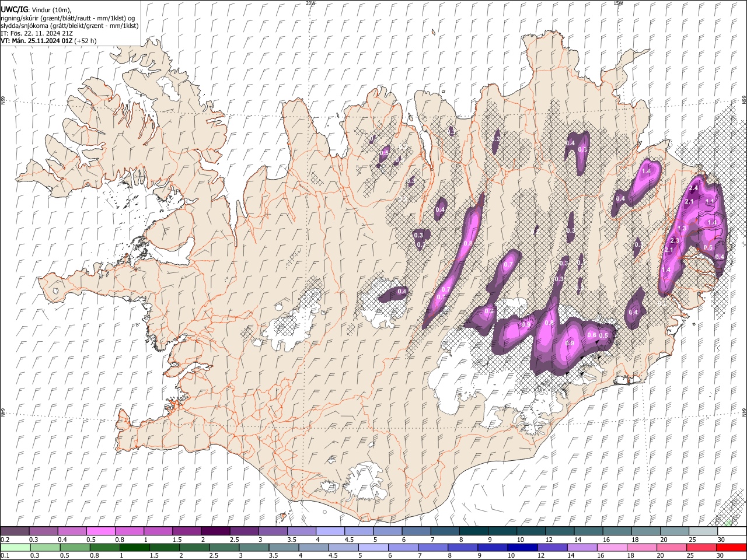Click the lower legend pale green 0.1 swatch
Viewport: 747px width, 560px height.
pyautogui.click(x=15, y=547)
